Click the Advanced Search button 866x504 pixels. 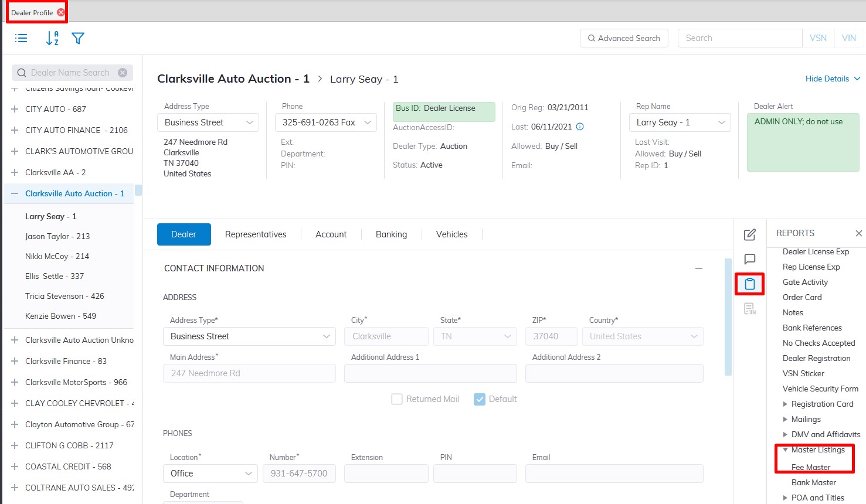(x=624, y=38)
